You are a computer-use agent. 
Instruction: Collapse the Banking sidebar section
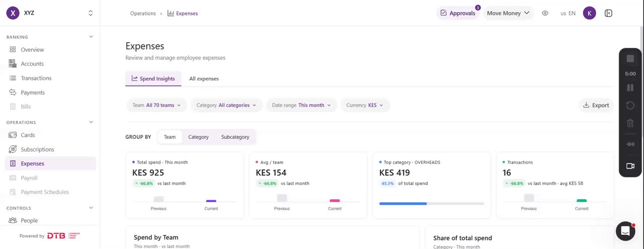pyautogui.click(x=91, y=37)
